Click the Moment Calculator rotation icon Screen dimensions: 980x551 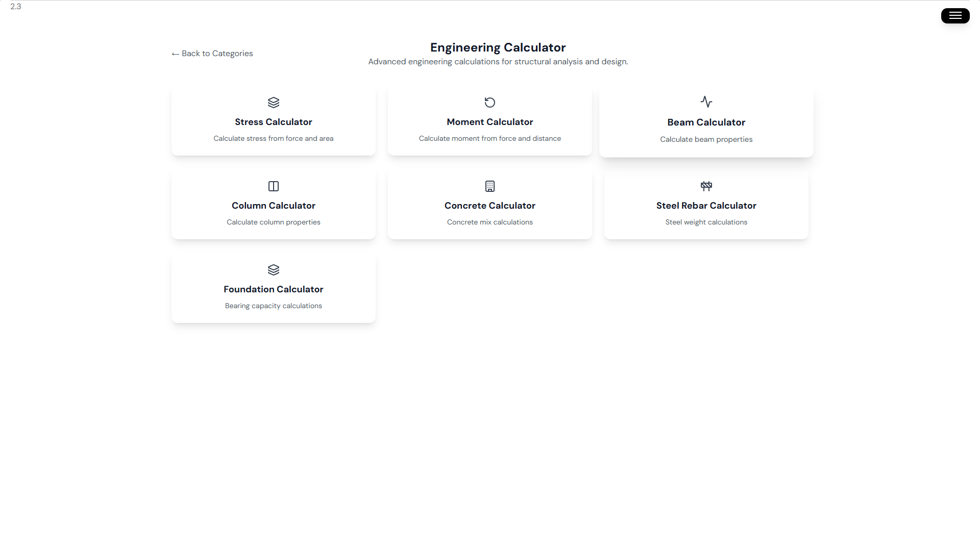tap(489, 102)
